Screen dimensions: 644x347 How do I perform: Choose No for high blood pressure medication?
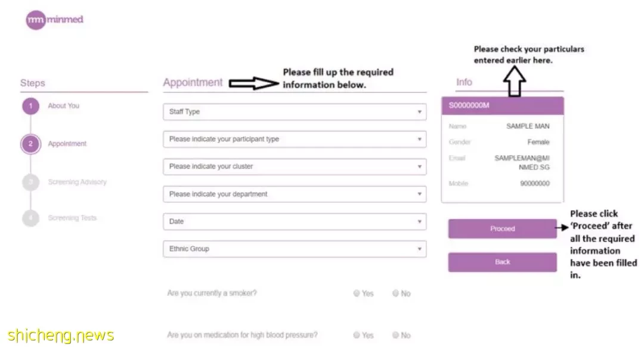tap(395, 335)
